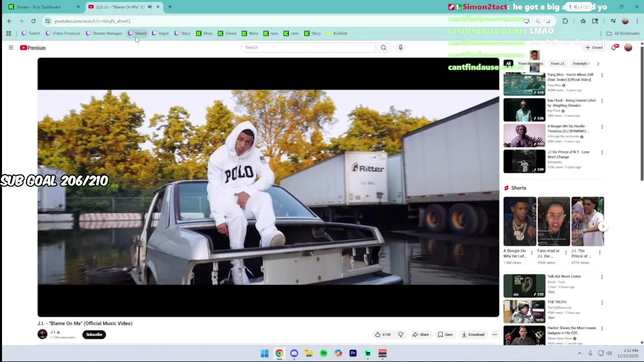
Task: Show more filter chips with arrow
Action: pyautogui.click(x=598, y=64)
